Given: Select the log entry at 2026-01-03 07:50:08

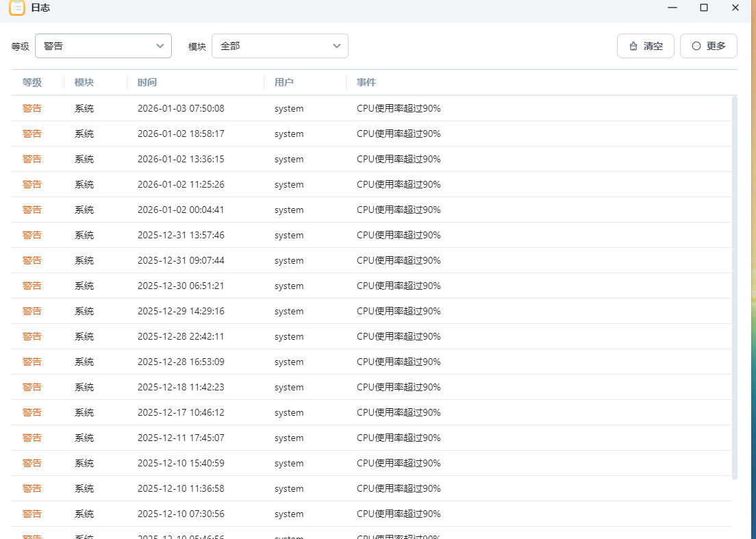Looking at the screenshot, I should click(x=181, y=108).
